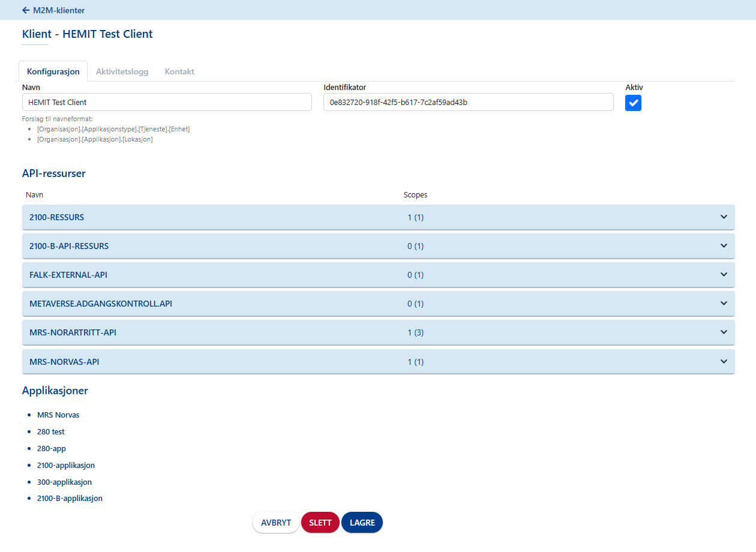
Task: Click into the Navn input field
Action: 167,102
